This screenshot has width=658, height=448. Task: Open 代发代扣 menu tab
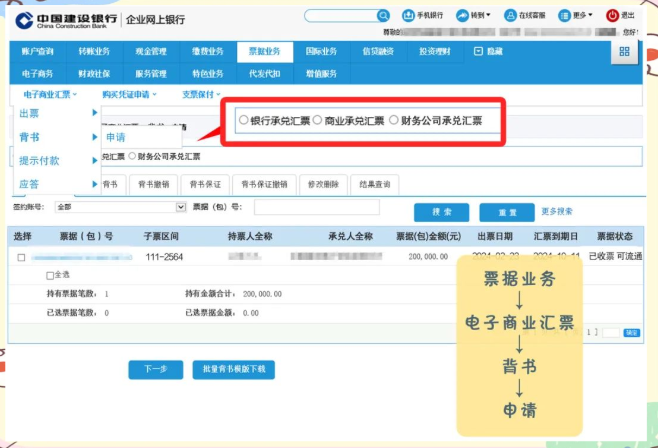(x=265, y=74)
